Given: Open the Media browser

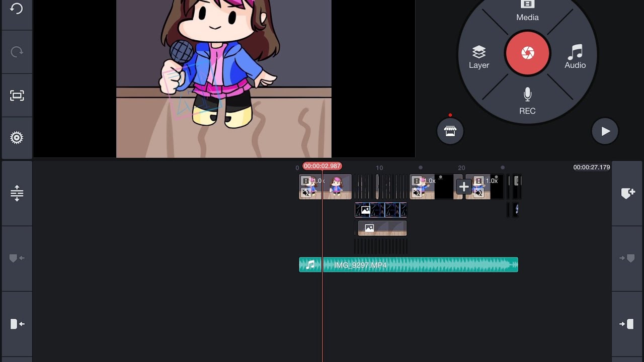Looking at the screenshot, I should point(527,11).
